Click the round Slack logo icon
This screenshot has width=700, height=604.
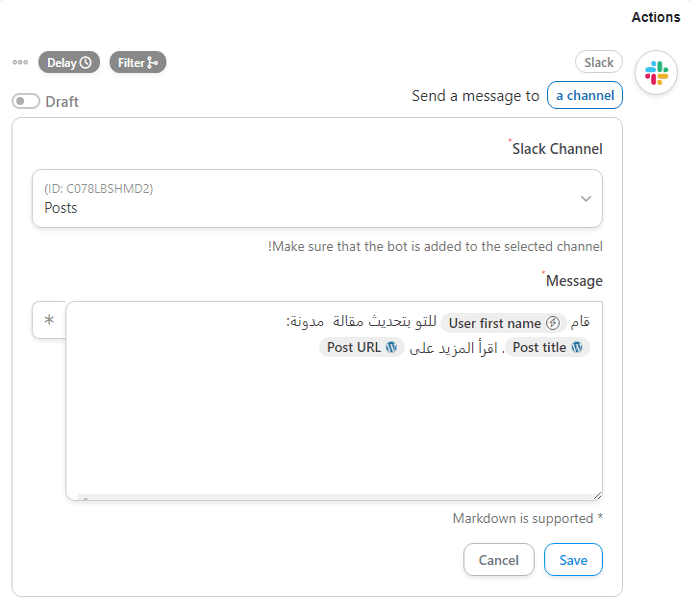click(656, 73)
